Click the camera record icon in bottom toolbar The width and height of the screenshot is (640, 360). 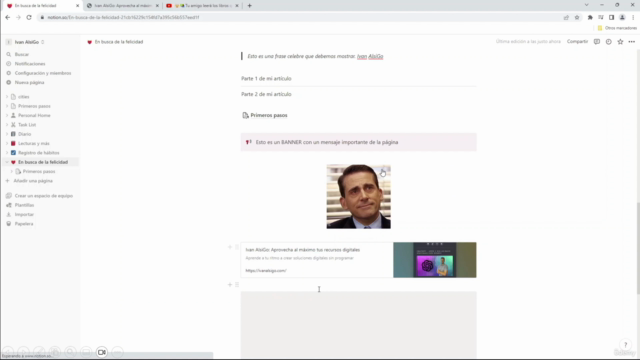click(x=102, y=352)
